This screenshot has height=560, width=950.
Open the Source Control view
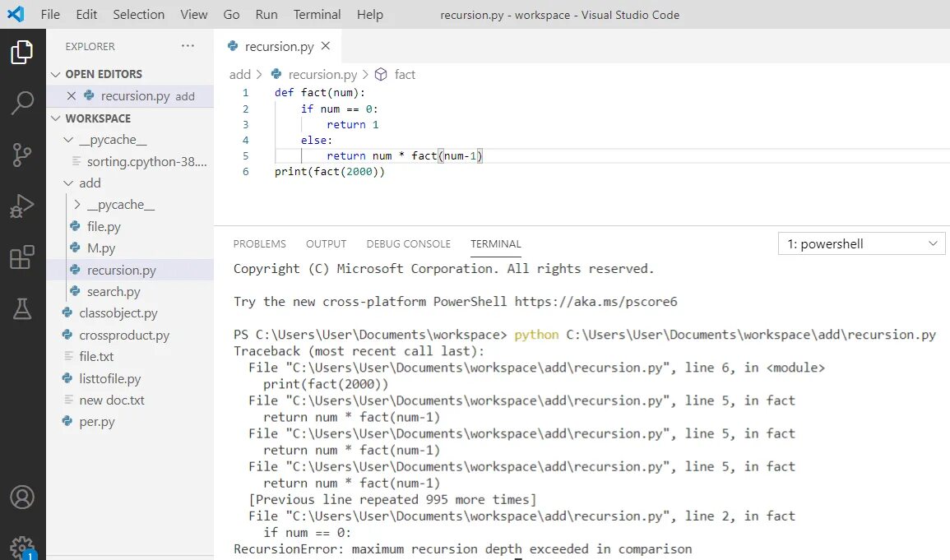22,155
